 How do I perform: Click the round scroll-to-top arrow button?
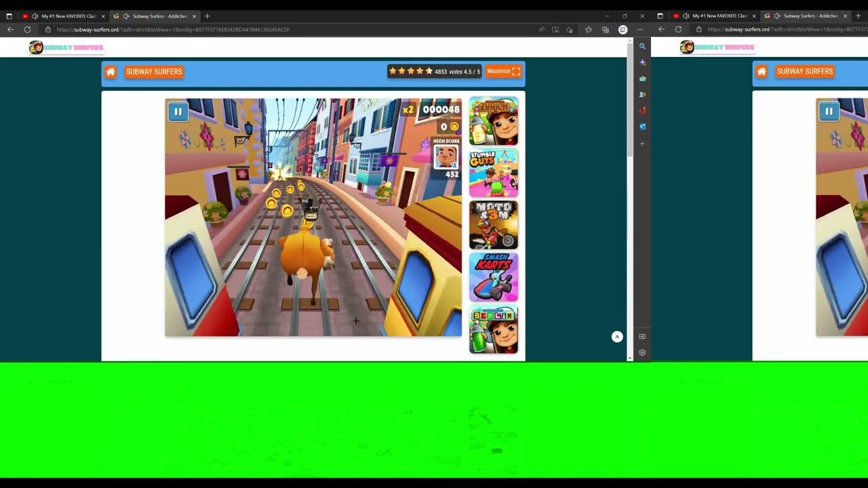coord(617,337)
